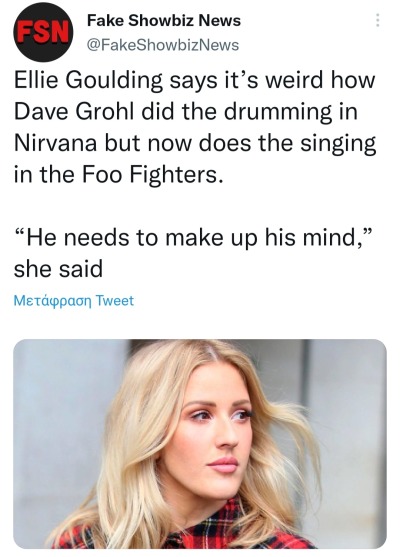Click the FSN profile avatar
400x557 pixels.
pos(43,33)
